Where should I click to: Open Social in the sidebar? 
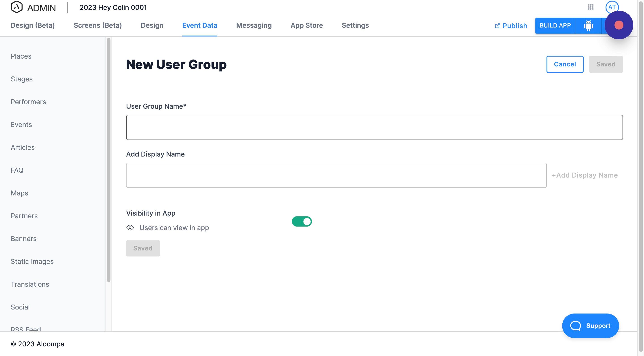pyautogui.click(x=20, y=307)
